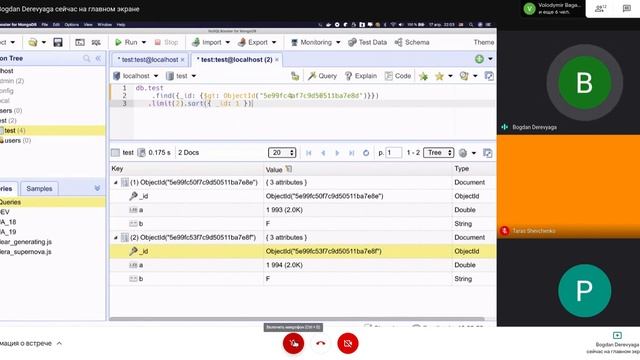Click the Import toolbar button

pyautogui.click(x=207, y=42)
